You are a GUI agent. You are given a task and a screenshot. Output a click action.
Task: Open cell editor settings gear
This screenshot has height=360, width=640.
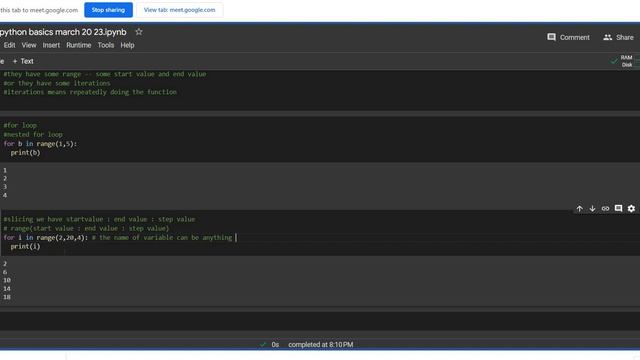[631, 209]
